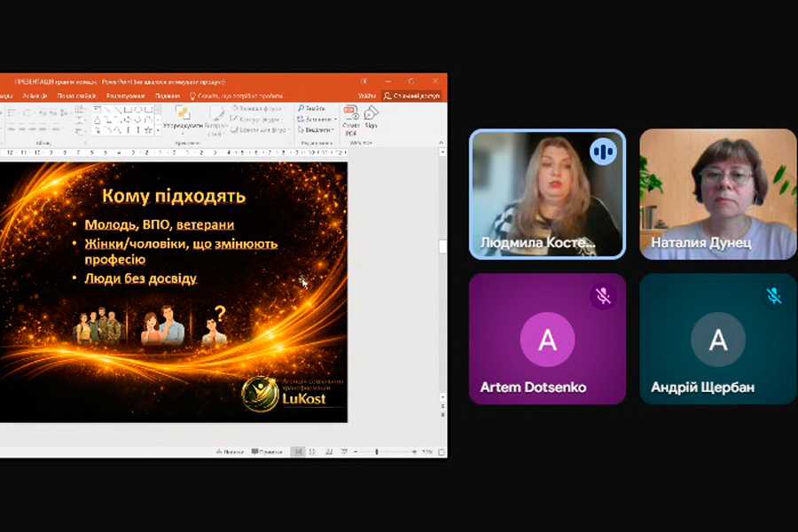This screenshot has height=532, width=798.
Task: Click the Fit slide to window icon
Action: [x=441, y=451]
